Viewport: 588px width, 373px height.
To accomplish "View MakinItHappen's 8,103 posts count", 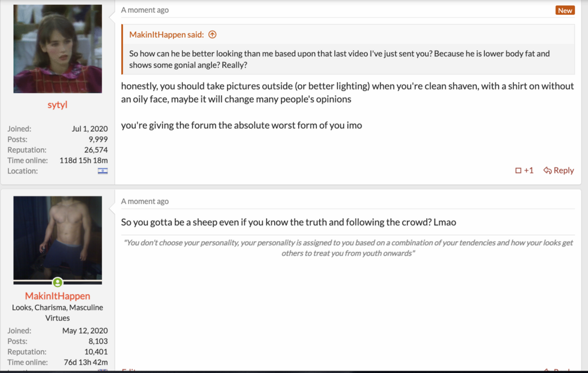I will point(96,341).
